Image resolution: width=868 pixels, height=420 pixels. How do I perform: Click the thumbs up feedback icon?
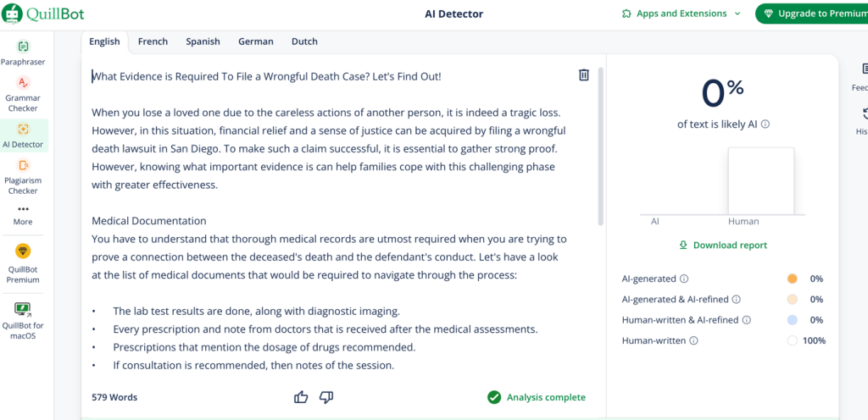click(301, 397)
